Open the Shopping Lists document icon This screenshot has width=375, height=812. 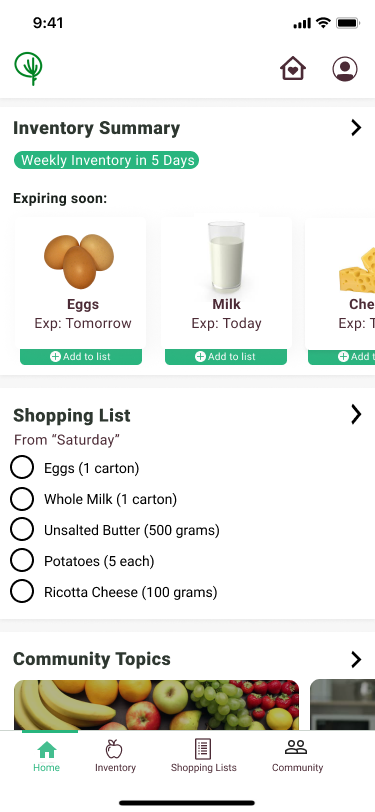pos(203,749)
